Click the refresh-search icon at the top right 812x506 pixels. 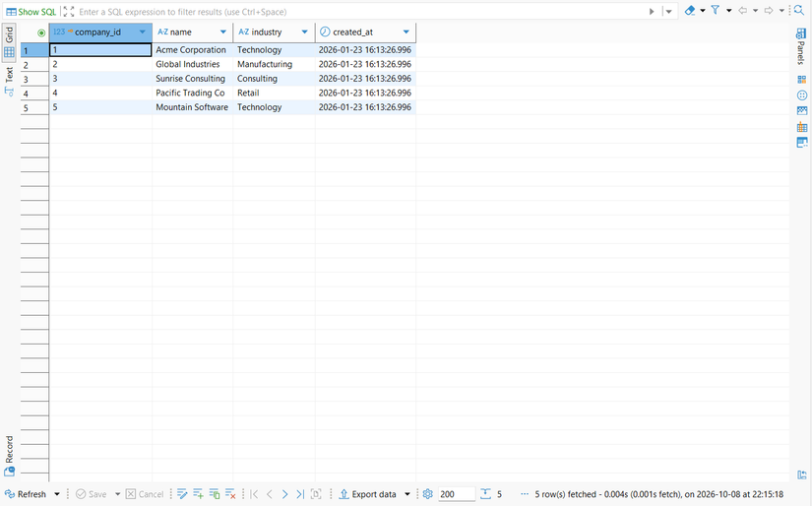pos(798,11)
